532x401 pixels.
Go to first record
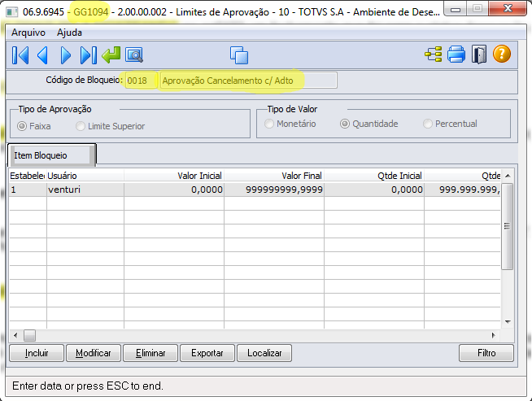coord(20,55)
